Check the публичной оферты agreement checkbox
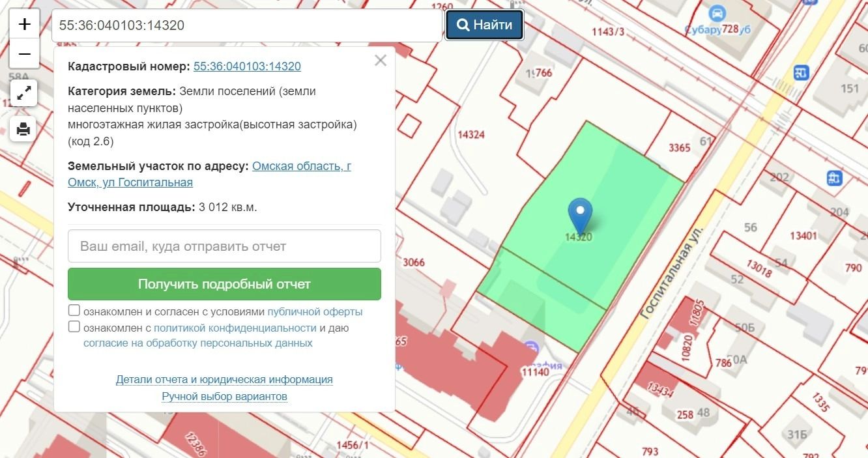 74,311
